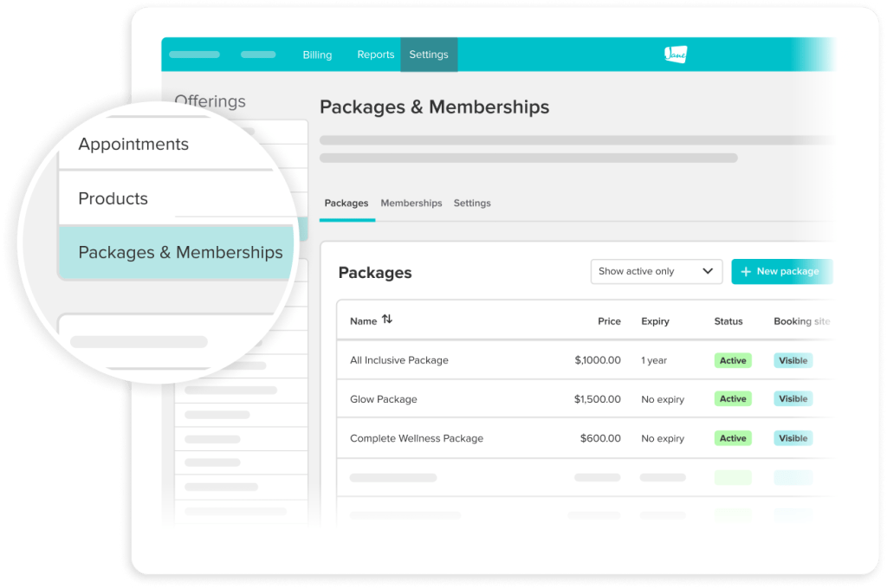
Task: Open the Glow Package entry
Action: [x=384, y=399]
